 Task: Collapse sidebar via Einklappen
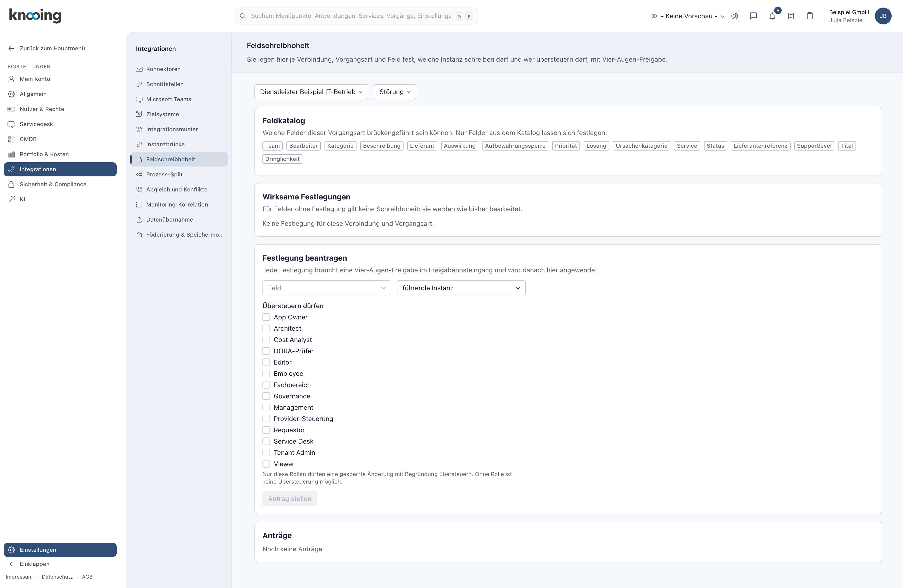pos(60,564)
